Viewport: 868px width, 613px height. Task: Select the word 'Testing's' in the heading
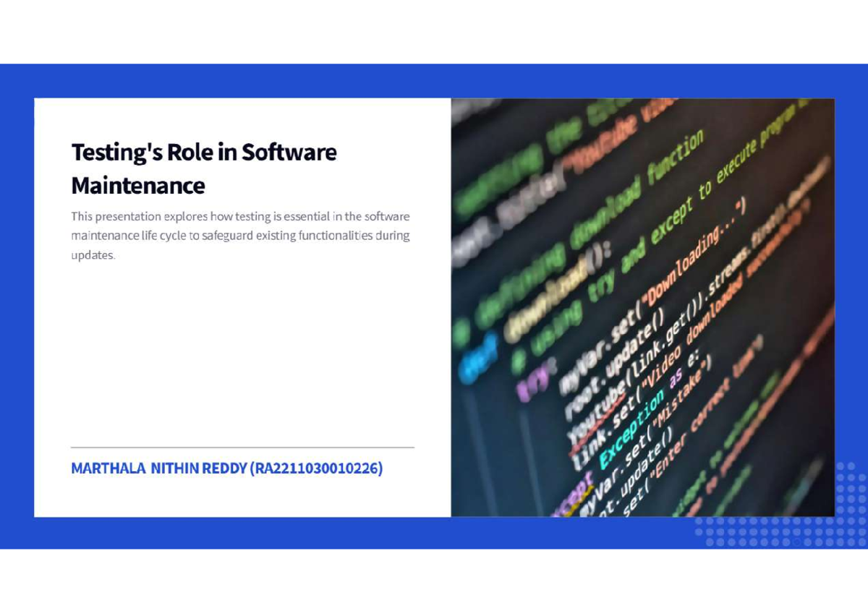click(118, 152)
